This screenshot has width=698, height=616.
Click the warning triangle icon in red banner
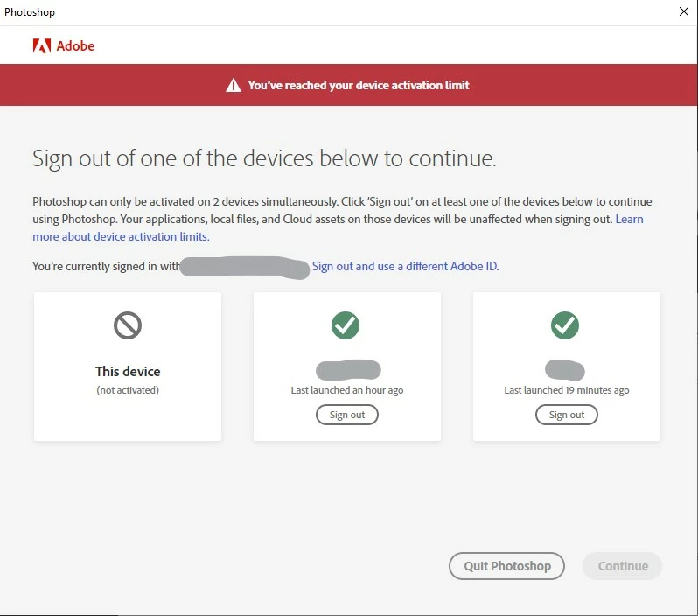(234, 85)
